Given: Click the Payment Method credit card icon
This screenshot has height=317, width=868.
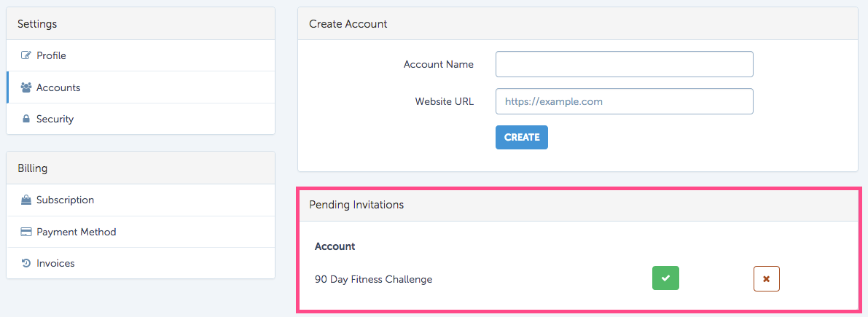Looking at the screenshot, I should 26,232.
